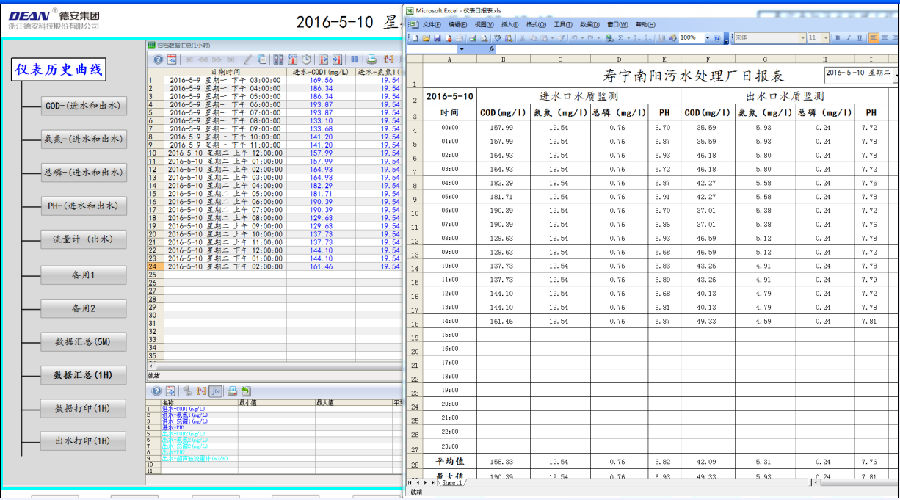Click the calendar date-query icon in upper toolbar
The height and width of the screenshot is (500, 900).
click(172, 59)
